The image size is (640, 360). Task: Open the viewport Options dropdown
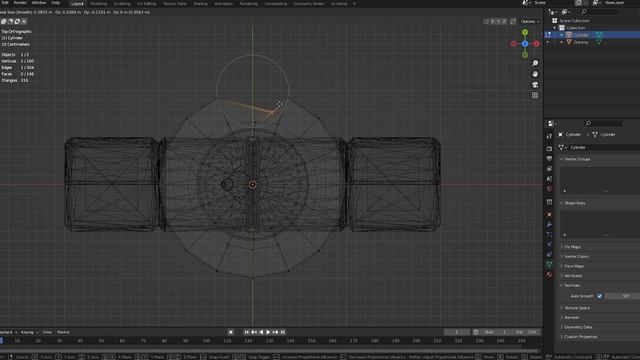[x=530, y=21]
